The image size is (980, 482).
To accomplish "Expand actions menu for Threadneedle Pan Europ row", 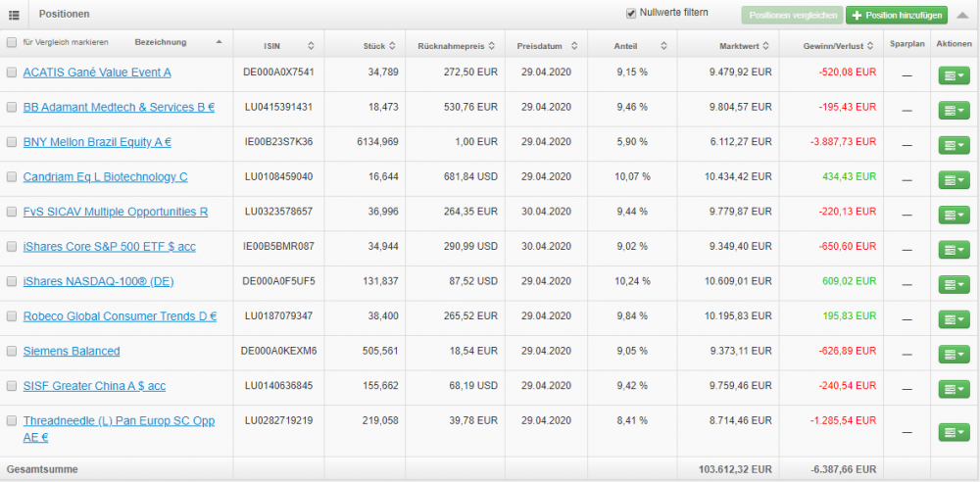I will tap(954, 432).
